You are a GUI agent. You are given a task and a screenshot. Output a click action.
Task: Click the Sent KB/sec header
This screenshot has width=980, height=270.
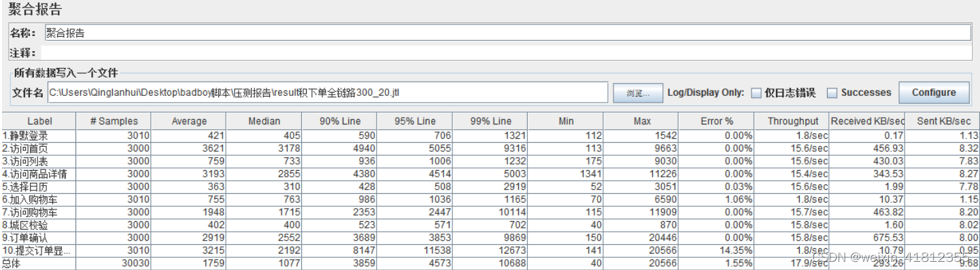(943, 121)
